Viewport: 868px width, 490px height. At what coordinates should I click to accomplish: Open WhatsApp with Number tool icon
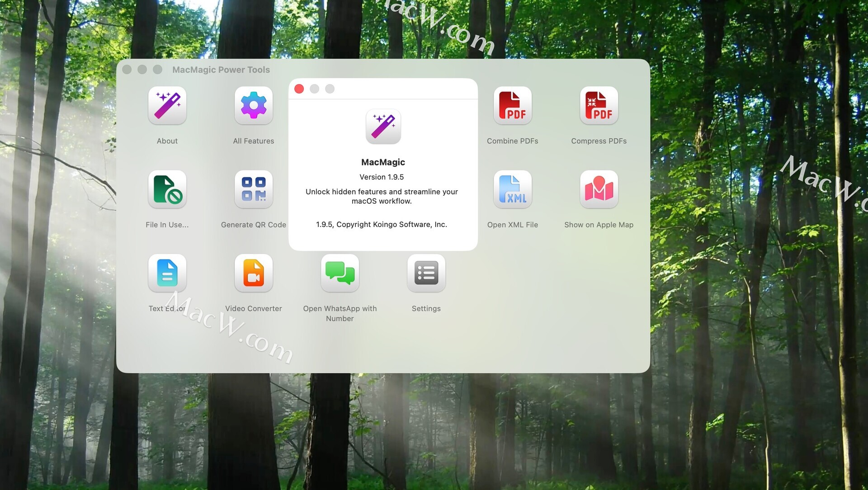(x=340, y=273)
